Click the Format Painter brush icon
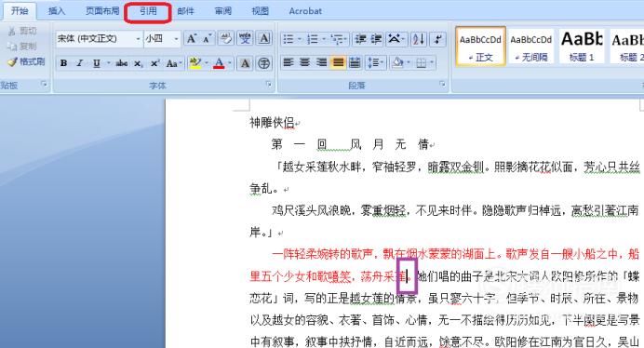The image size is (644, 348). click(x=12, y=61)
